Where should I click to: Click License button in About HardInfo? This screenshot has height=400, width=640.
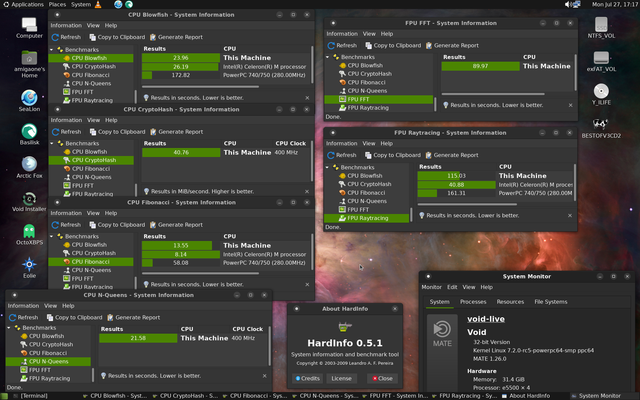tap(342, 379)
